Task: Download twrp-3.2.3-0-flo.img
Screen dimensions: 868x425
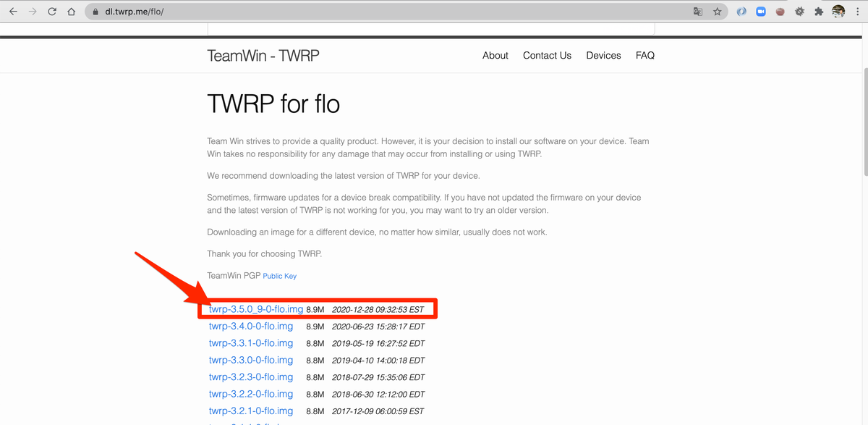Action: 251,377
